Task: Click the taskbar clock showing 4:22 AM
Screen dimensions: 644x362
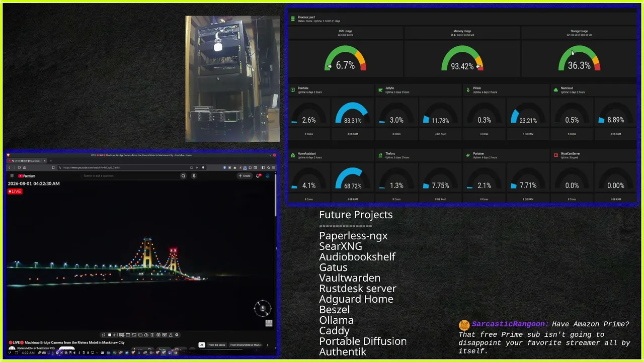Action: [x=28, y=353]
